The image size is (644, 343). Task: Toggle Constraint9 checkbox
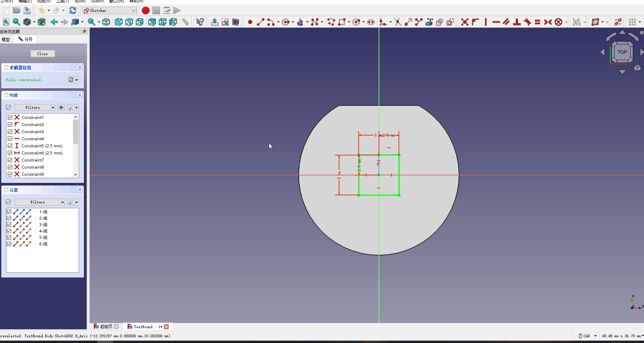10,174
